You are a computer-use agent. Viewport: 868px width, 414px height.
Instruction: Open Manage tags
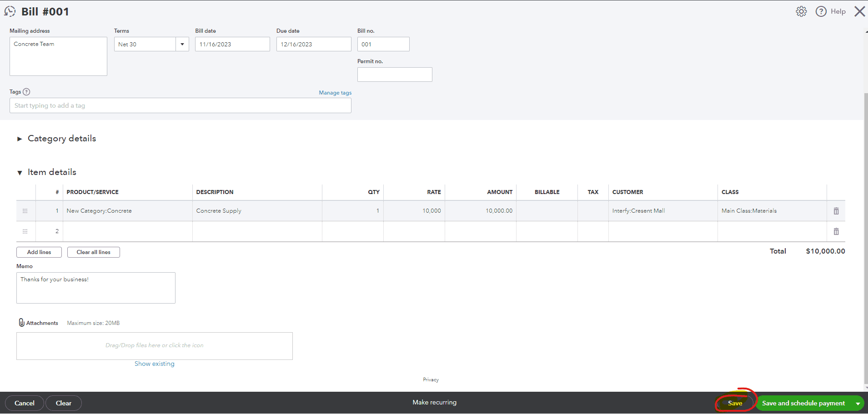tap(335, 92)
